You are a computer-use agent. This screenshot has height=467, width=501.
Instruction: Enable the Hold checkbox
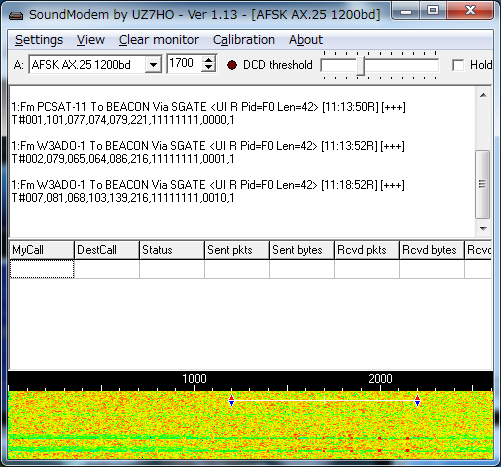(458, 65)
